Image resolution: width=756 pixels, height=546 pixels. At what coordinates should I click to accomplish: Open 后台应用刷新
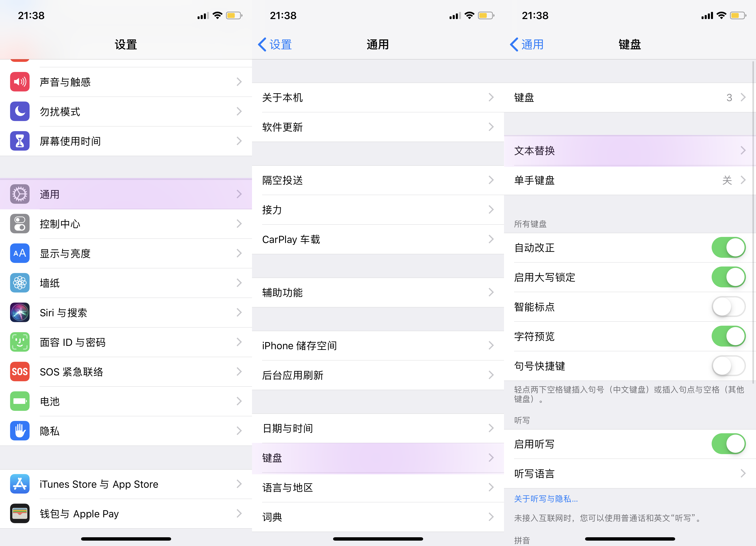tap(378, 375)
